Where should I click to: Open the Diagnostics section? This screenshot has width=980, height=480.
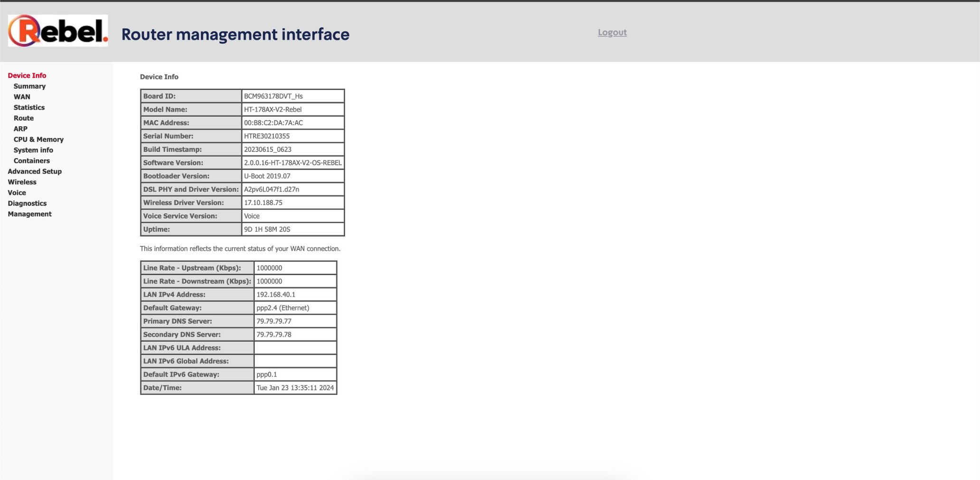coord(27,203)
